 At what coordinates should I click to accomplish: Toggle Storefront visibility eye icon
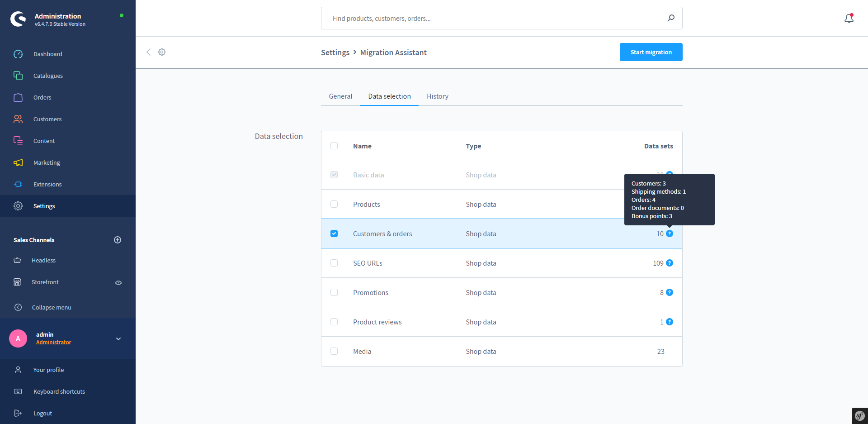pos(118,283)
